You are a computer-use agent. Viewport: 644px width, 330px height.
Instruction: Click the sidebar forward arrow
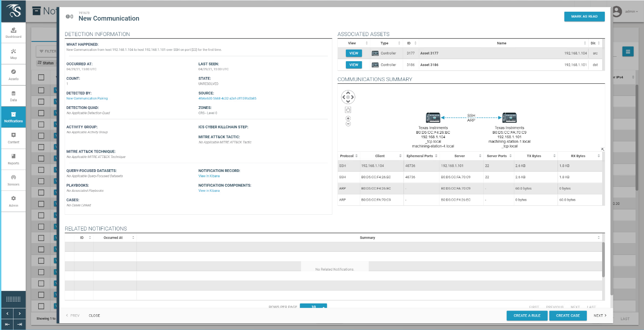click(20, 313)
